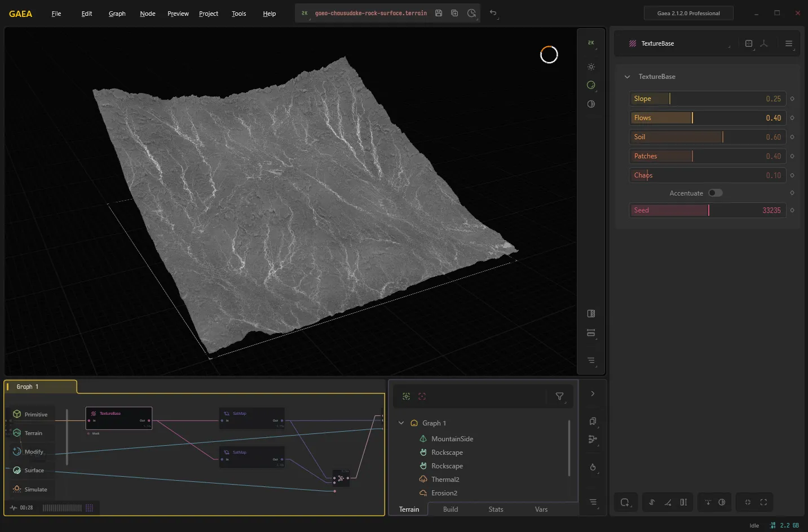Image resolution: width=808 pixels, height=532 pixels.
Task: Click the undo arrow icon
Action: pyautogui.click(x=493, y=13)
